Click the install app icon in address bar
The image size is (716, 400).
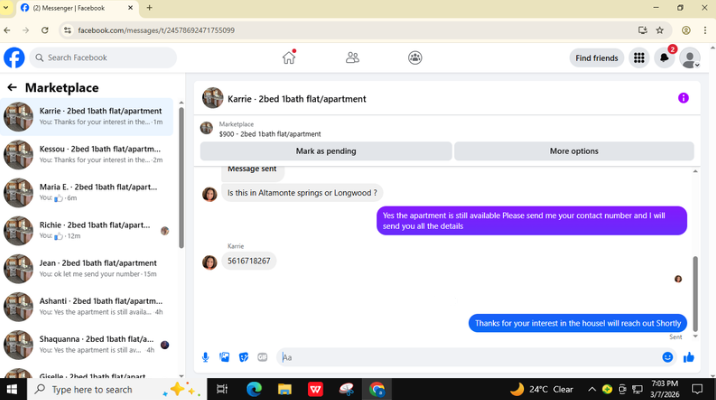tap(642, 30)
